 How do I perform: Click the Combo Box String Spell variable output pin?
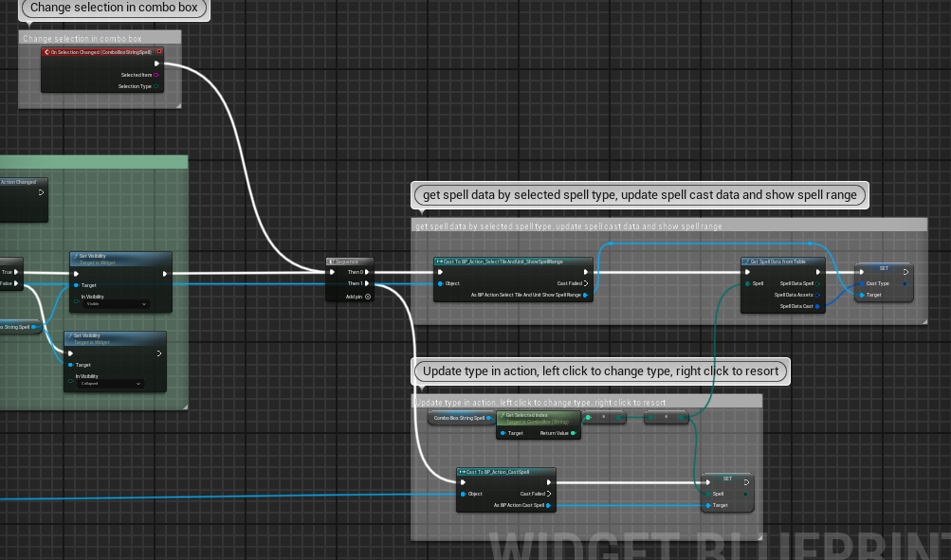[489, 418]
